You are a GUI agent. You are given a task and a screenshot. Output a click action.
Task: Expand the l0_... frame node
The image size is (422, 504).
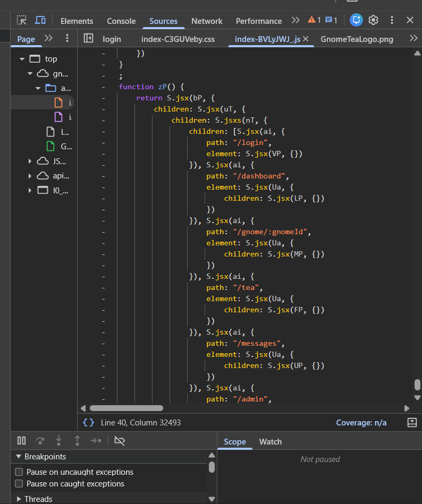point(30,190)
